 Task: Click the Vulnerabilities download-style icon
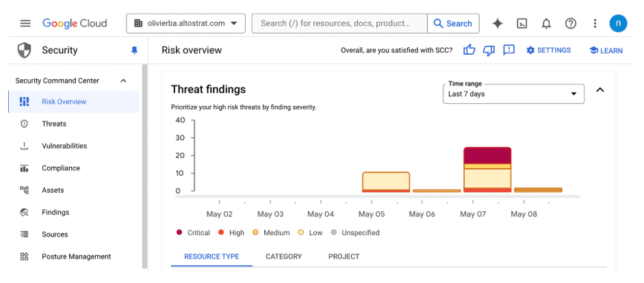(24, 146)
